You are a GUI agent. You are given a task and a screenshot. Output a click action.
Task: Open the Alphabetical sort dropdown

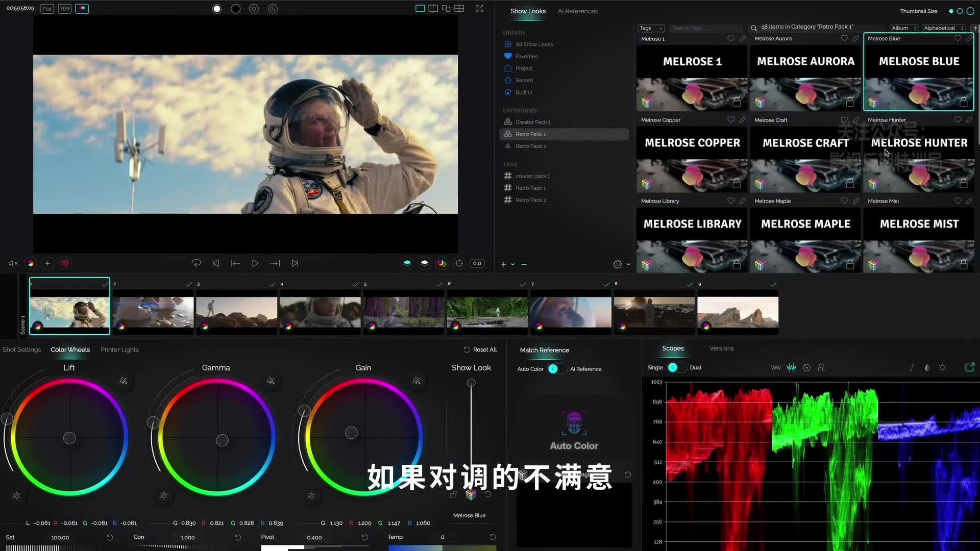coord(943,28)
